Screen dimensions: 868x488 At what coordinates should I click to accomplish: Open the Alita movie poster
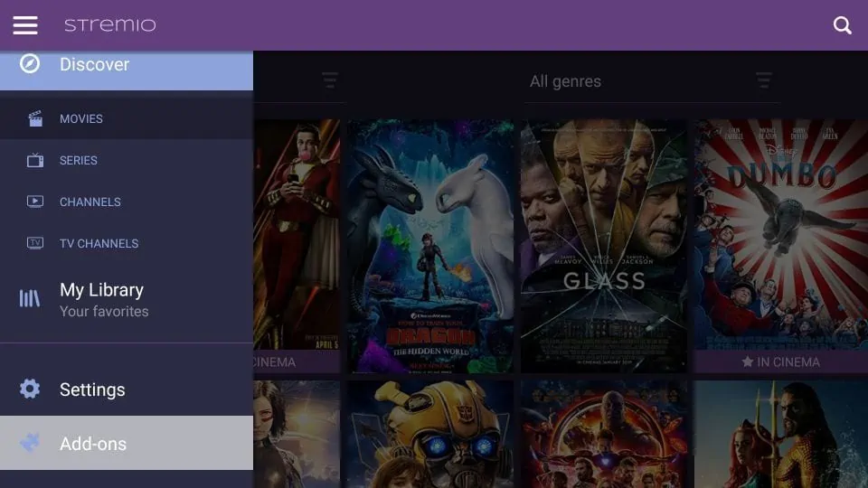(x=297, y=434)
